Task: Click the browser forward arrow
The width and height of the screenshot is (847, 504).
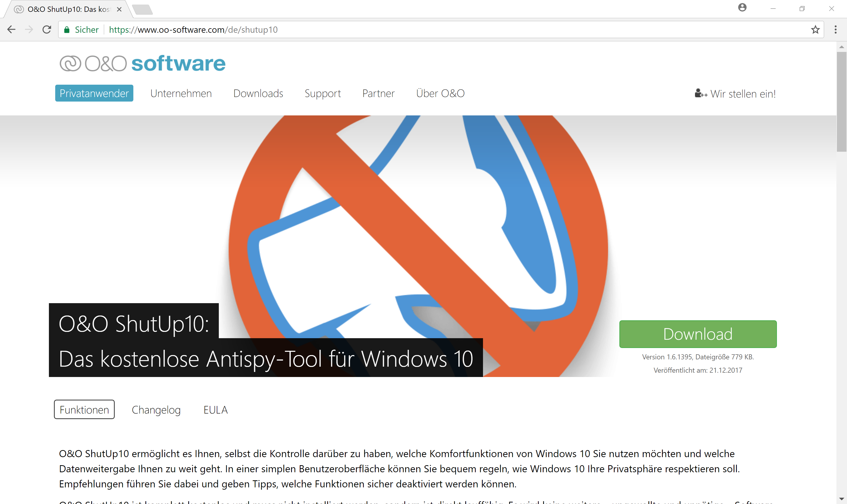Action: [29, 29]
